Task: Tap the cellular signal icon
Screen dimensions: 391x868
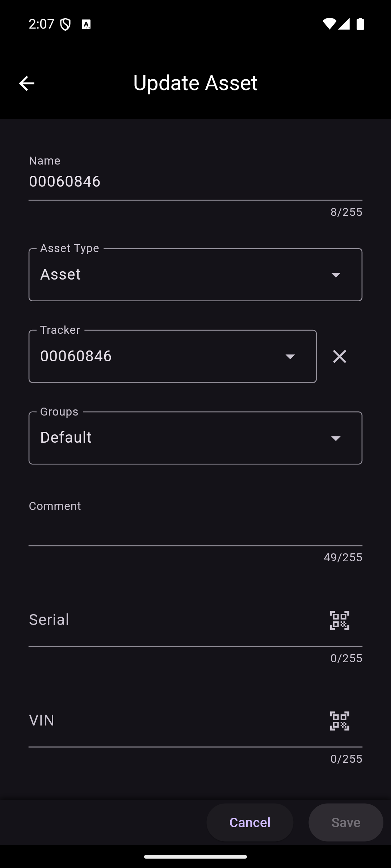Action: tap(344, 24)
